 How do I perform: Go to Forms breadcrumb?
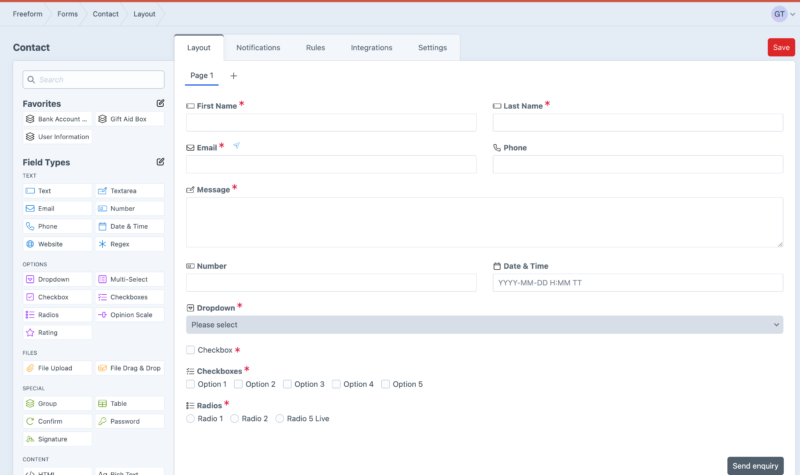[67, 14]
